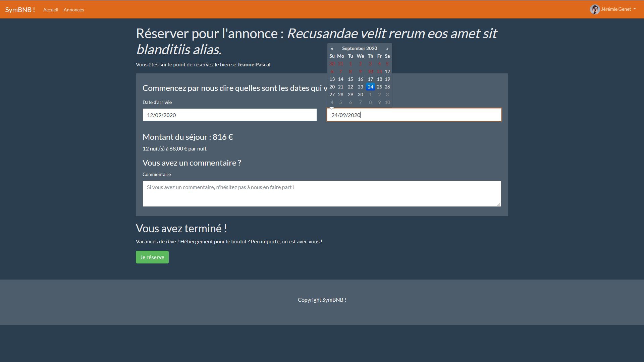
Task: Click the user avatar picture
Action: 595,9
